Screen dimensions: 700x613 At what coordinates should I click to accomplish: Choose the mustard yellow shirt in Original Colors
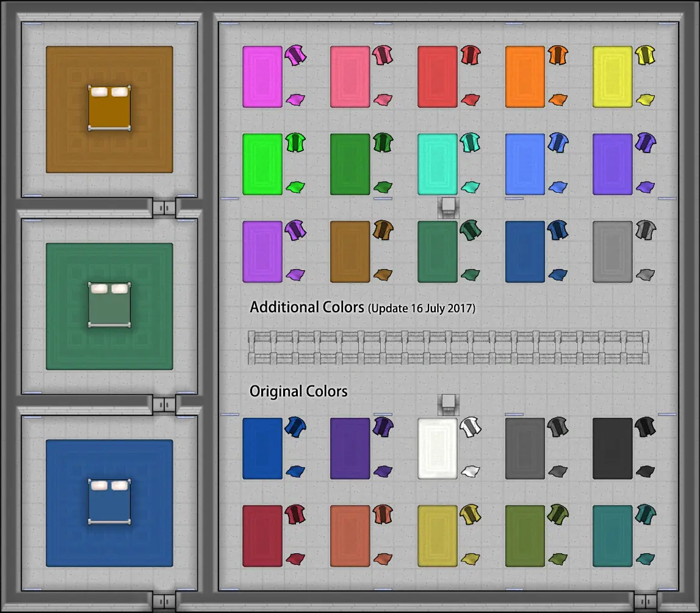point(470,514)
